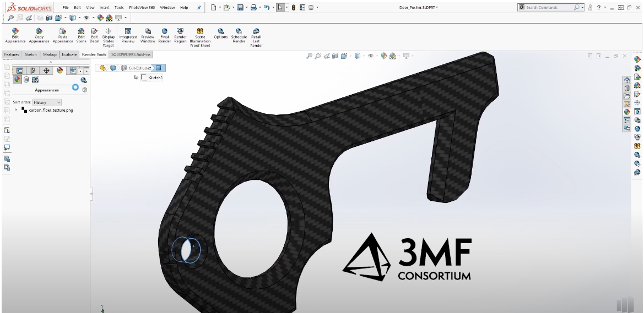Start the Final Render
Image resolution: width=644 pixels, height=313 pixels.
click(x=164, y=35)
